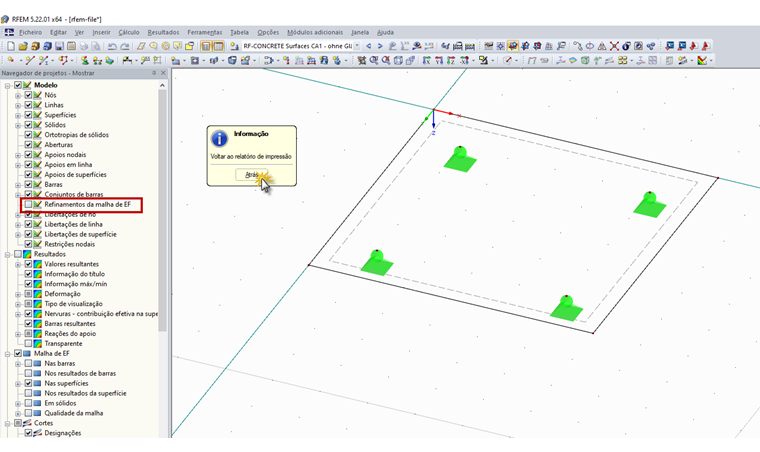Toggle the Apoios nodais checkbox
760x452 pixels.
28,155
